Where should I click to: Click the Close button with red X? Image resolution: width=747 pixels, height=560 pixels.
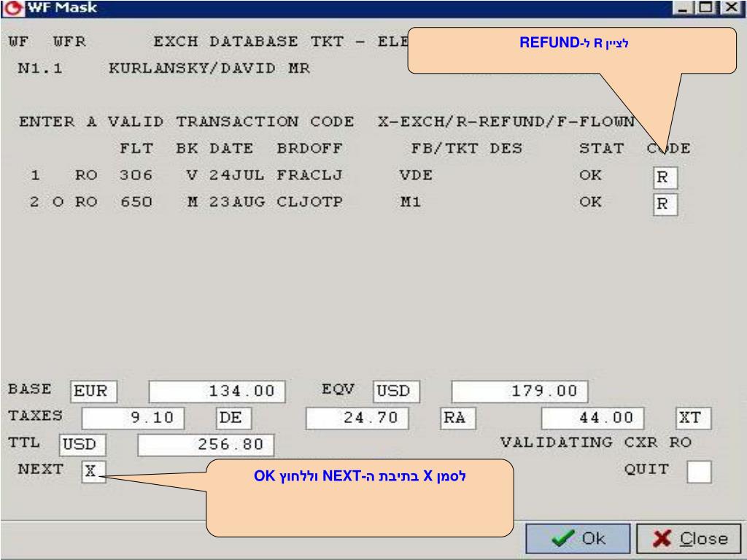(x=689, y=539)
